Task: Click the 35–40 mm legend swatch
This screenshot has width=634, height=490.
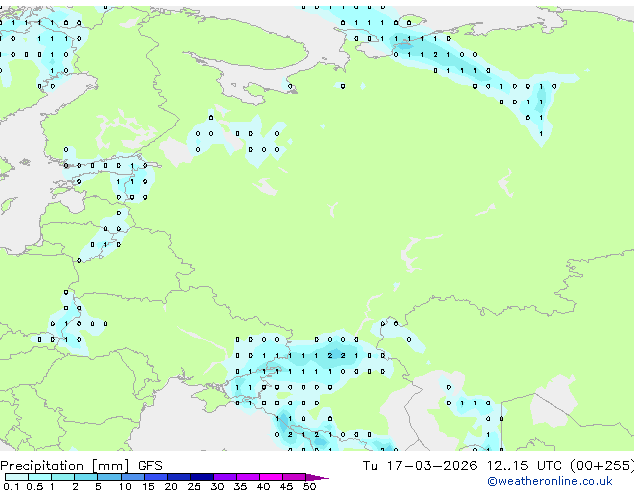Action: pos(247,477)
